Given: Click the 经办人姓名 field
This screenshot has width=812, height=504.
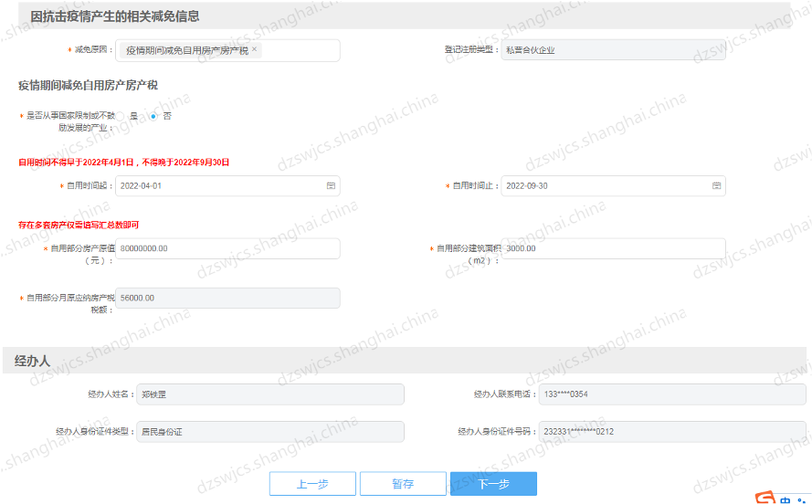Looking at the screenshot, I should click(x=270, y=394).
